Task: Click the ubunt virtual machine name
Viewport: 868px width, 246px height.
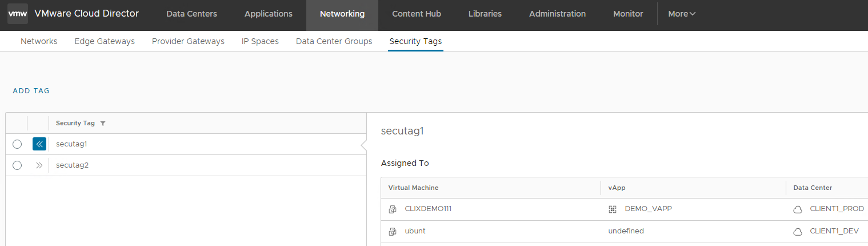Action: 415,231
